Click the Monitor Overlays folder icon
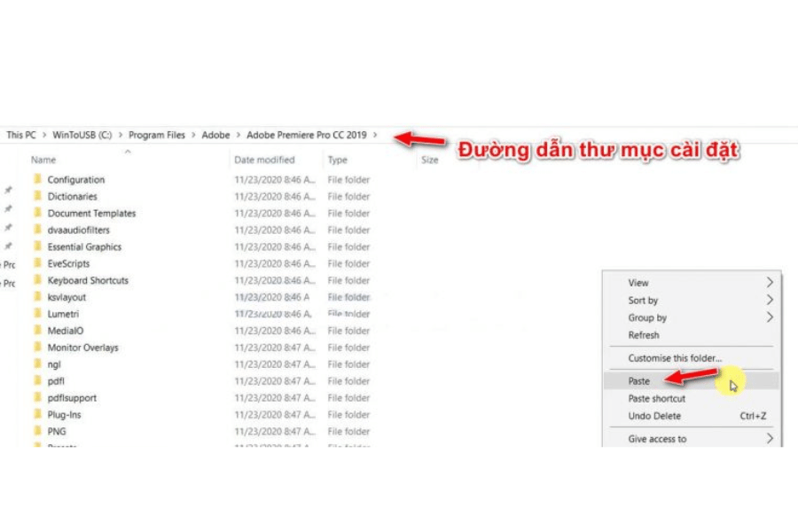 tap(37, 348)
